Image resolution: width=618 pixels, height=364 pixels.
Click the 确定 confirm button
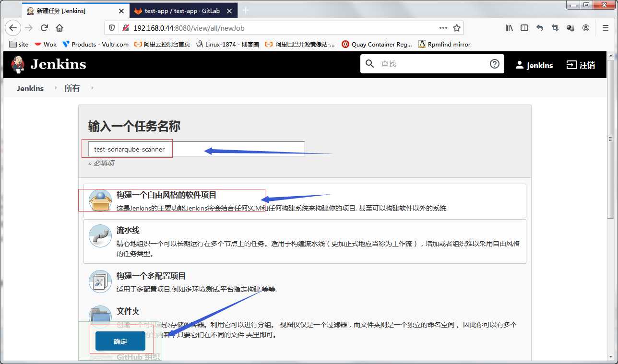tap(120, 341)
